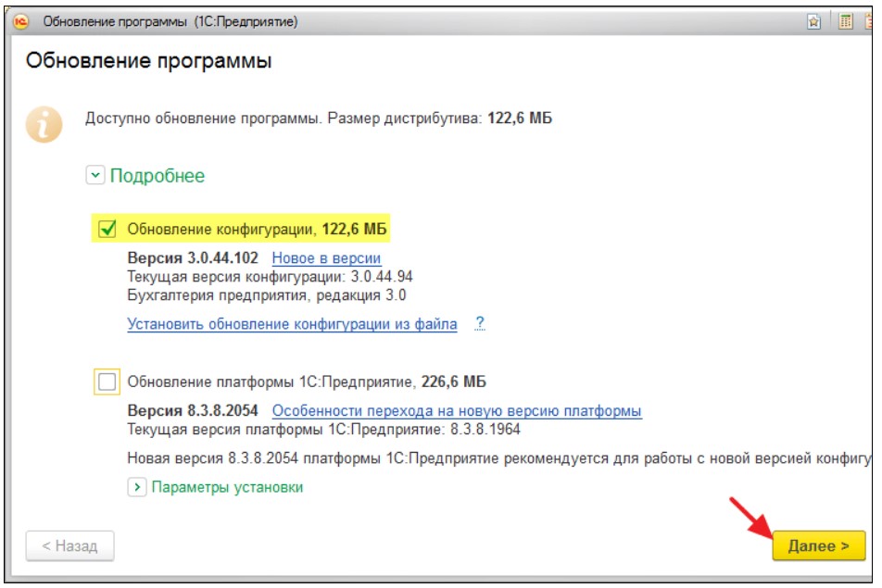882x588 pixels.
Task: Add window to favorites with star icon
Action: coord(814,22)
